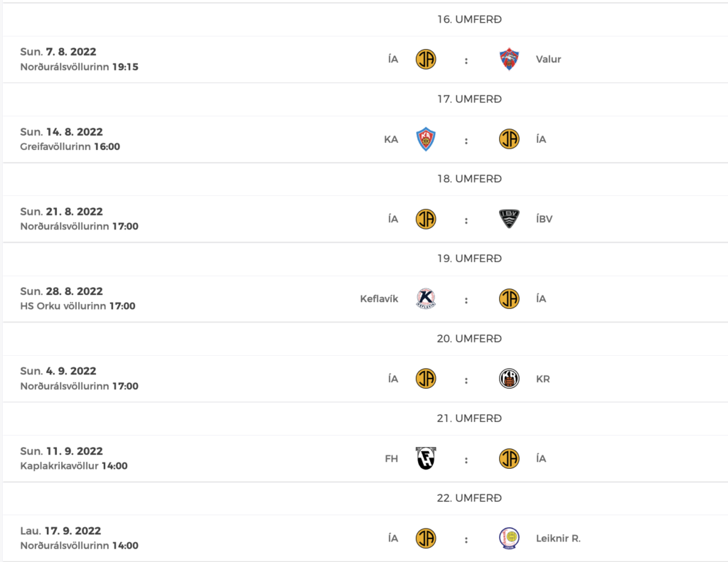Image resolution: width=728 pixels, height=562 pixels.
Task: Click the Leiknir R. club crest
Action: click(x=509, y=539)
